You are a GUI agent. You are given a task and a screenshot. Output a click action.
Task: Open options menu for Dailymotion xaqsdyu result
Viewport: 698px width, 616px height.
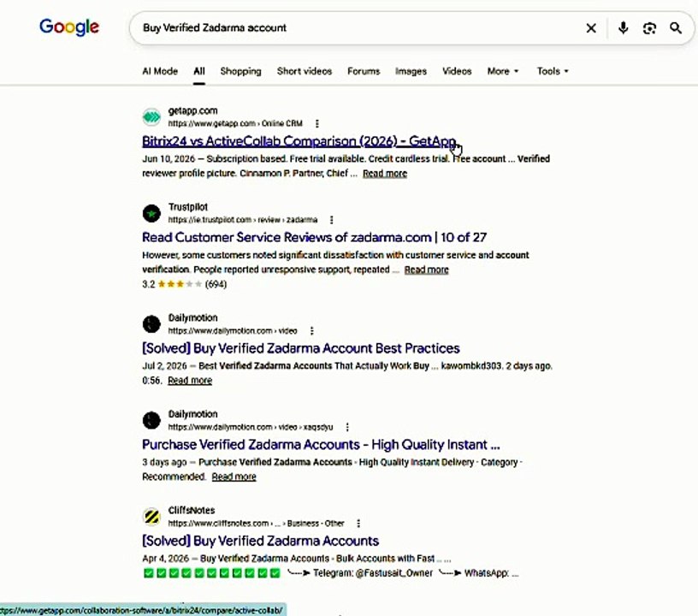click(347, 427)
